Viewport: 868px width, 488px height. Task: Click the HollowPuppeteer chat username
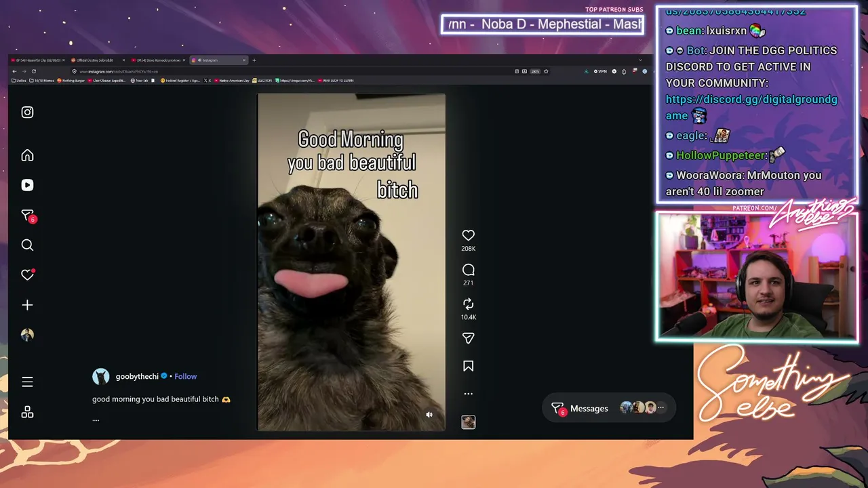click(721, 155)
